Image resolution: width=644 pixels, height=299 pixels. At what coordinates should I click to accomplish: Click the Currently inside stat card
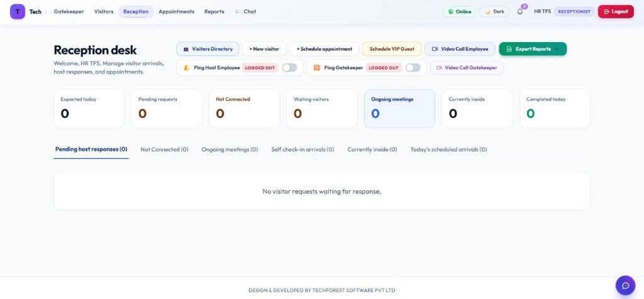click(477, 109)
